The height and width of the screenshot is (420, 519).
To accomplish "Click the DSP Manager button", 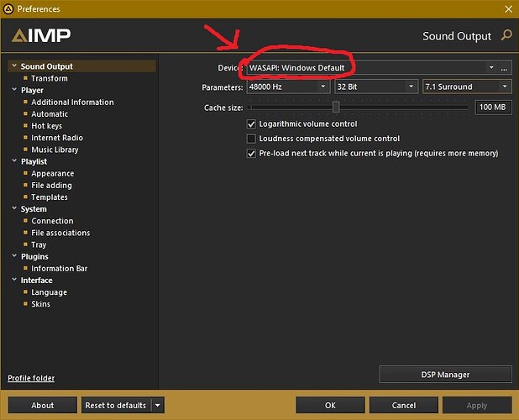I will tap(446, 375).
